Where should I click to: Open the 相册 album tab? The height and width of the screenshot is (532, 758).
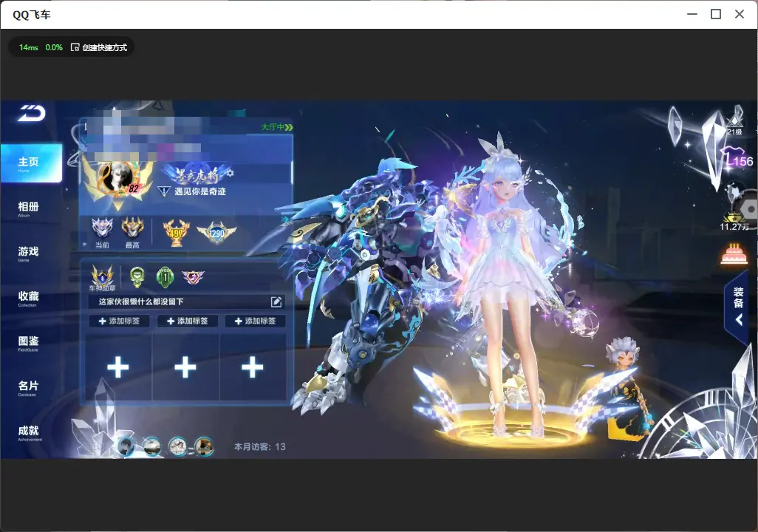pos(29,208)
